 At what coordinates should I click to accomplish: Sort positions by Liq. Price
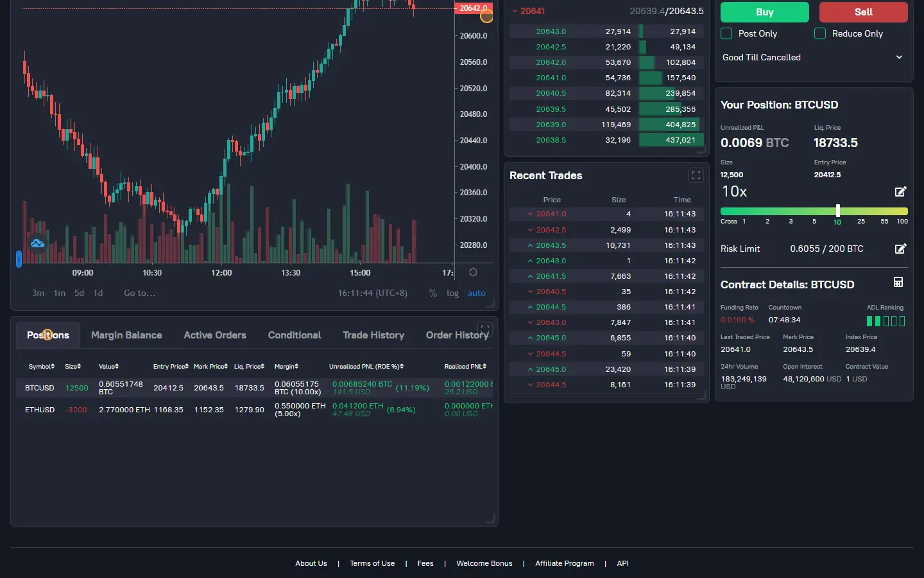point(249,367)
